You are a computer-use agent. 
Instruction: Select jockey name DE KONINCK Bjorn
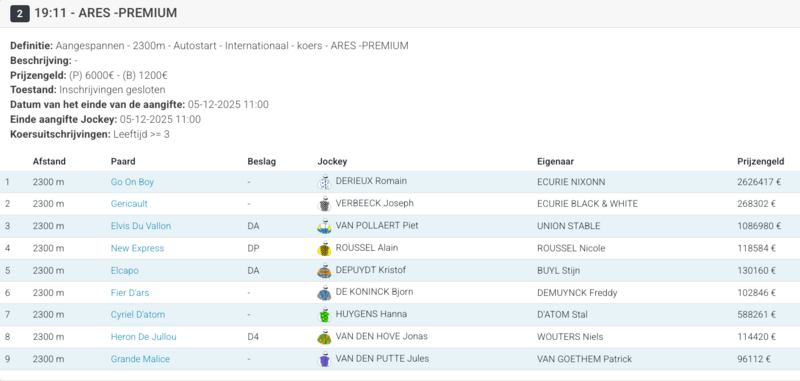374,292
